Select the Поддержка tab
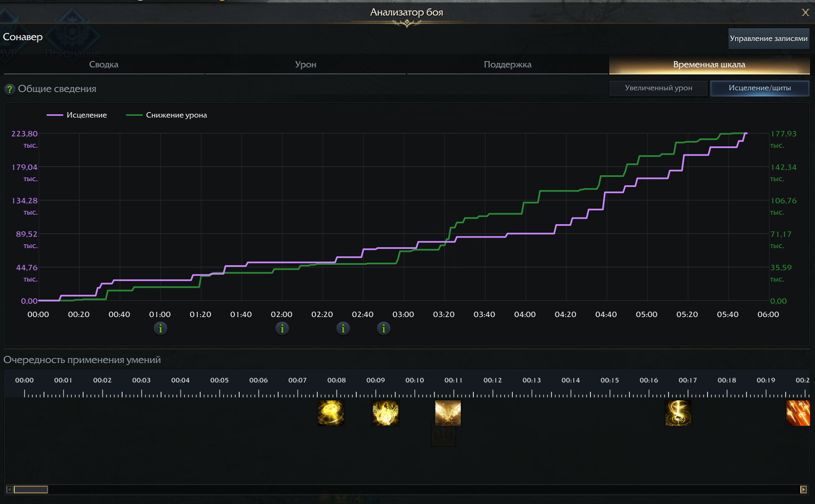The width and height of the screenshot is (815, 504). [x=507, y=64]
